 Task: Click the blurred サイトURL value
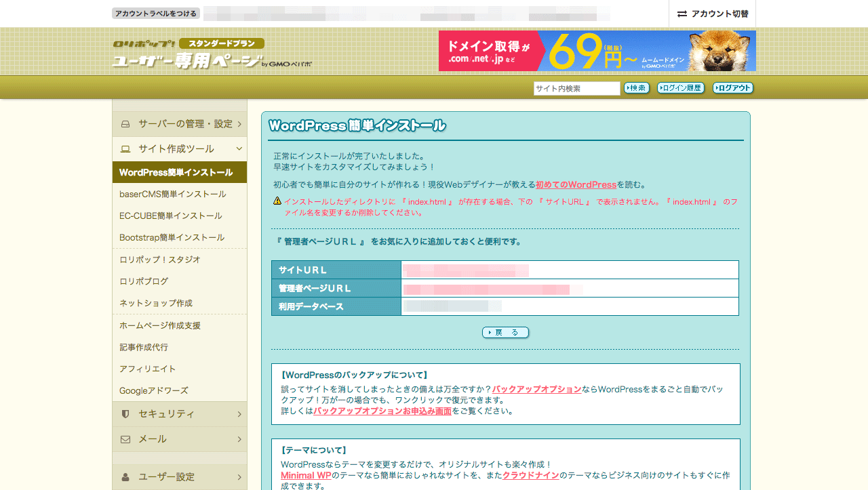click(x=466, y=270)
